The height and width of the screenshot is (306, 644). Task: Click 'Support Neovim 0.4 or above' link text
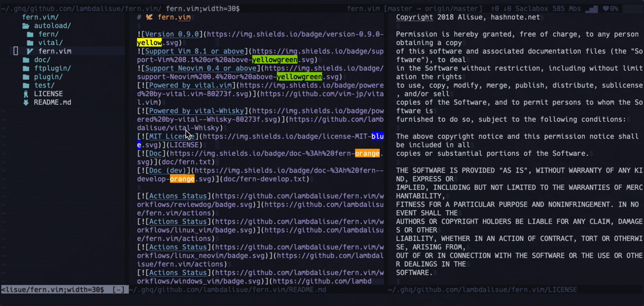201,68
